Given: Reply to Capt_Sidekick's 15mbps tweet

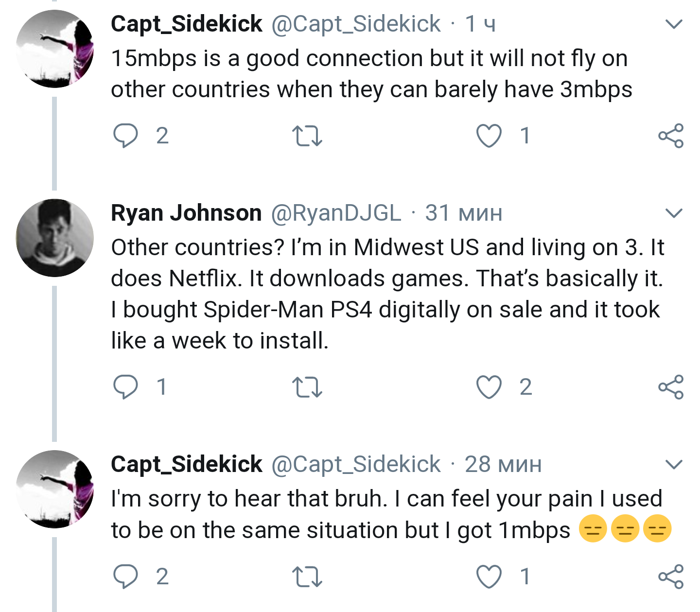Looking at the screenshot, I should (x=125, y=135).
